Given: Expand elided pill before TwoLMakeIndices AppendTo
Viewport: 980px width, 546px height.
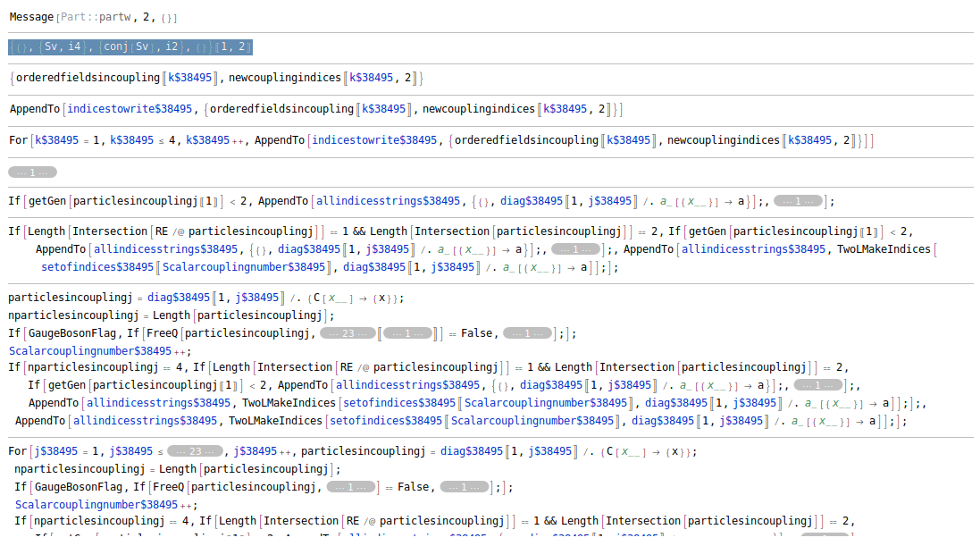Looking at the screenshot, I should click(576, 249).
